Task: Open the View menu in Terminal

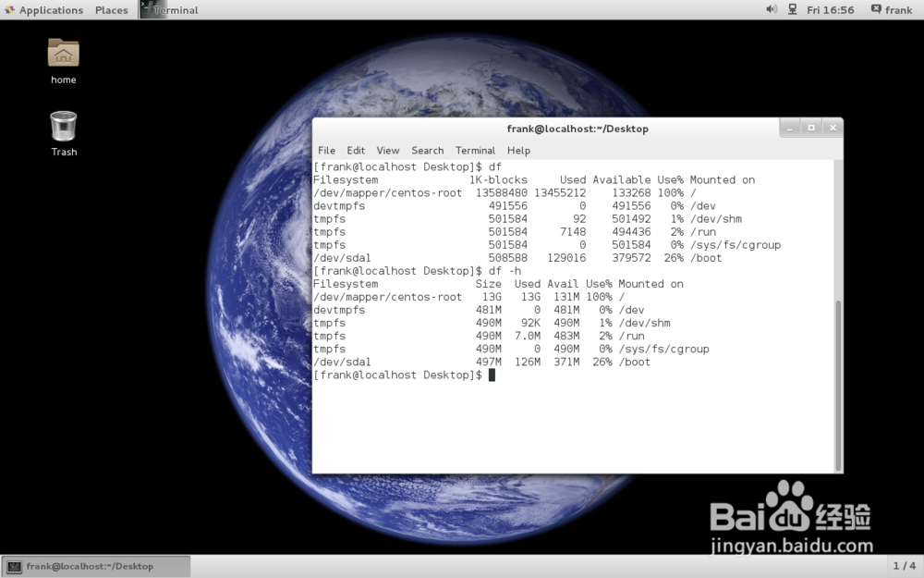Action: point(388,151)
